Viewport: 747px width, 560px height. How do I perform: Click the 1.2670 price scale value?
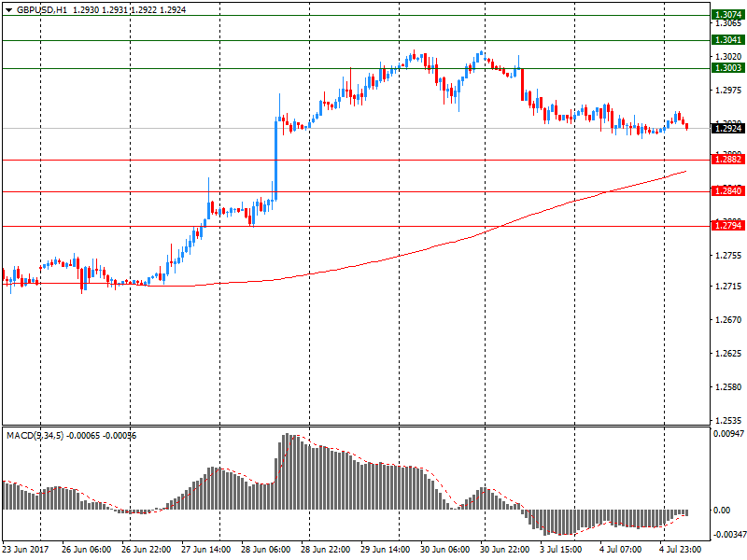pos(728,320)
